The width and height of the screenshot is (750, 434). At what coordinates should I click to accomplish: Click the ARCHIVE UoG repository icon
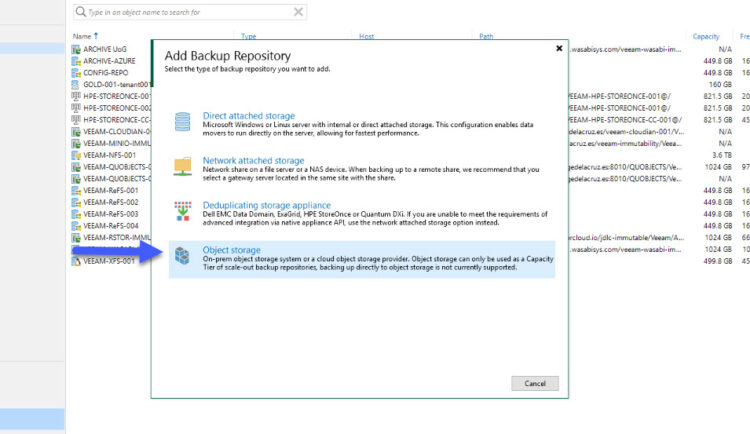76,49
